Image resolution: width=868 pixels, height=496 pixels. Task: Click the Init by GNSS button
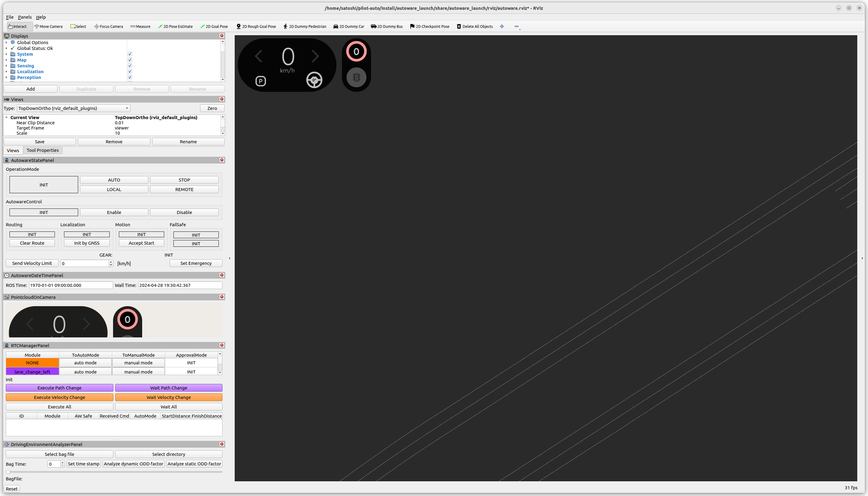point(86,243)
